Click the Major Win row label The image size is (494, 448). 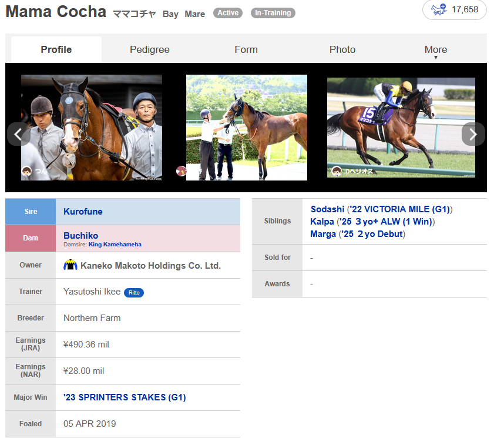coord(31,397)
